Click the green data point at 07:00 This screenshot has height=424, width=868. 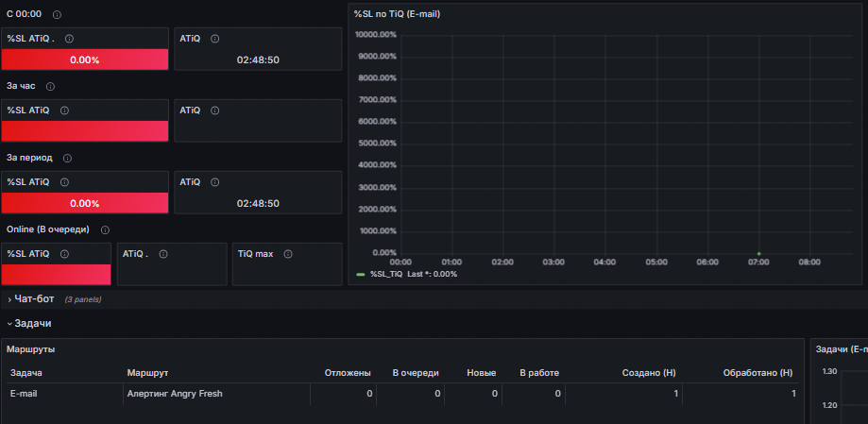click(x=758, y=253)
